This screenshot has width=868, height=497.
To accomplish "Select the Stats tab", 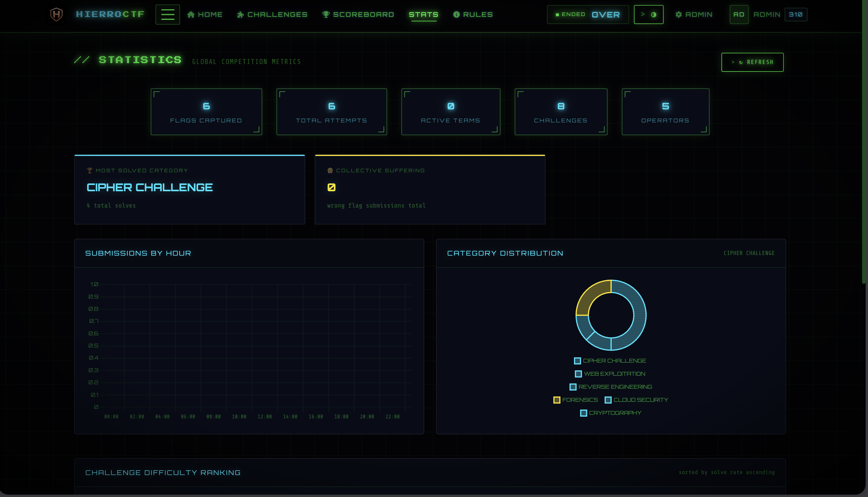I will pos(423,14).
